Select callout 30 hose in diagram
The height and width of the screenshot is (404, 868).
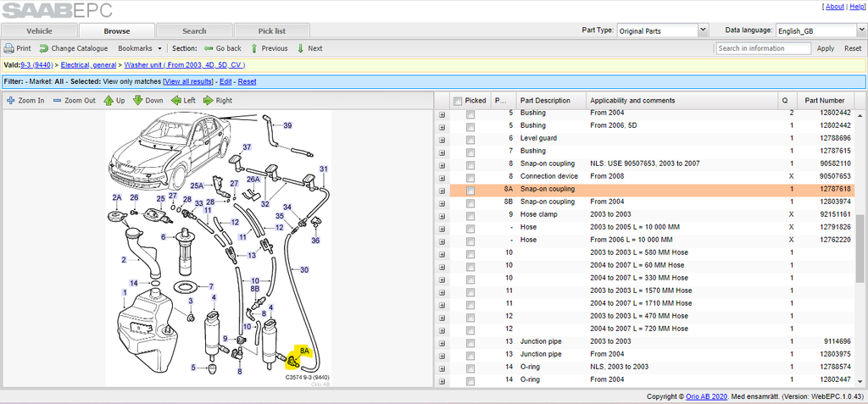[x=304, y=270]
